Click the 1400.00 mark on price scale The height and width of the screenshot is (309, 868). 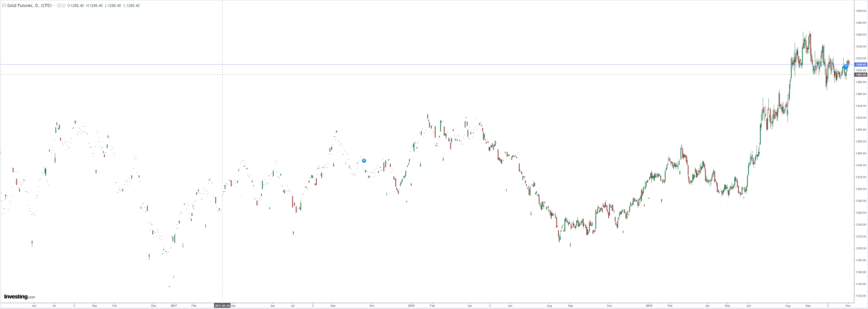(861, 130)
